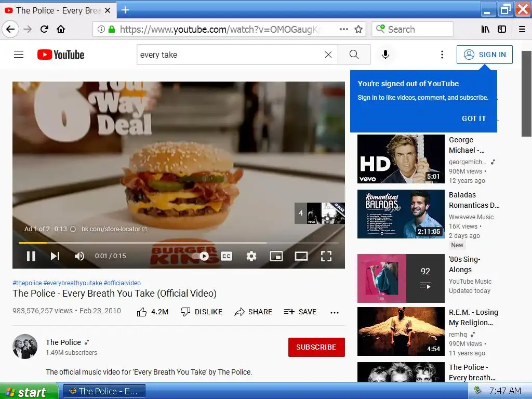Open the Library toolbar icon
The width and height of the screenshot is (532, 399).
click(x=485, y=29)
